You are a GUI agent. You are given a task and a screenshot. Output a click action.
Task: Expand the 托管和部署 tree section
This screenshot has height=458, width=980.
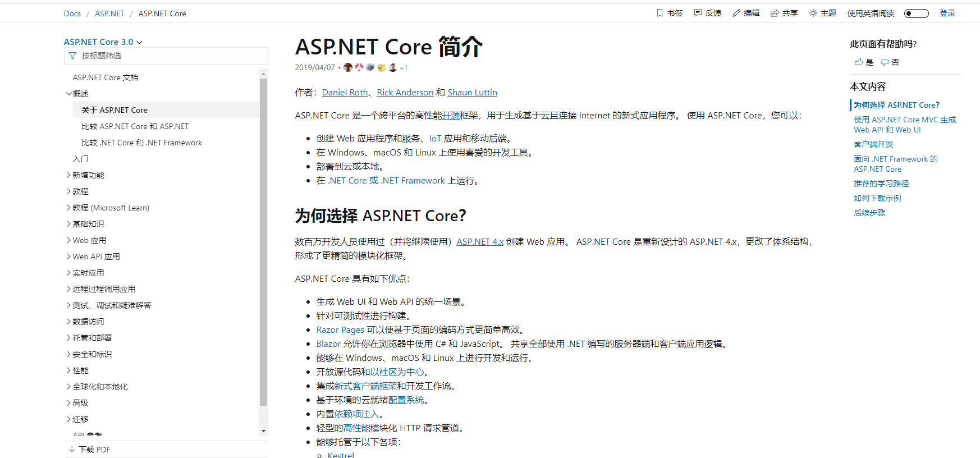point(69,338)
